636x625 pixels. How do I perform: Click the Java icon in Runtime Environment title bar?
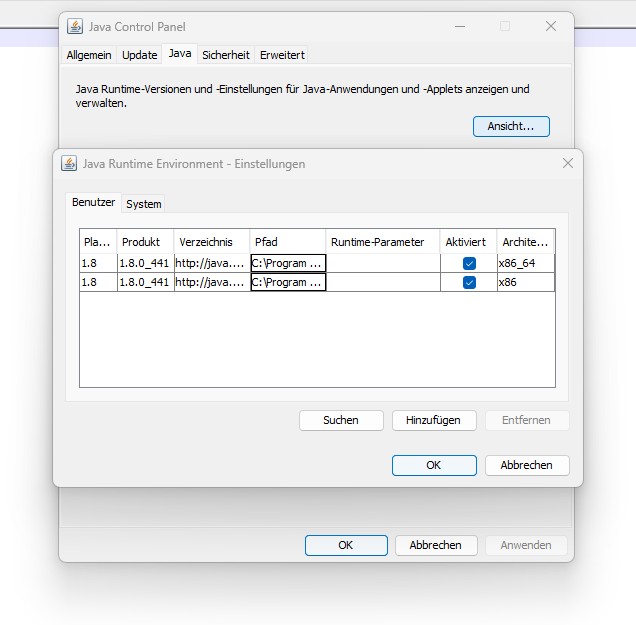(x=69, y=163)
